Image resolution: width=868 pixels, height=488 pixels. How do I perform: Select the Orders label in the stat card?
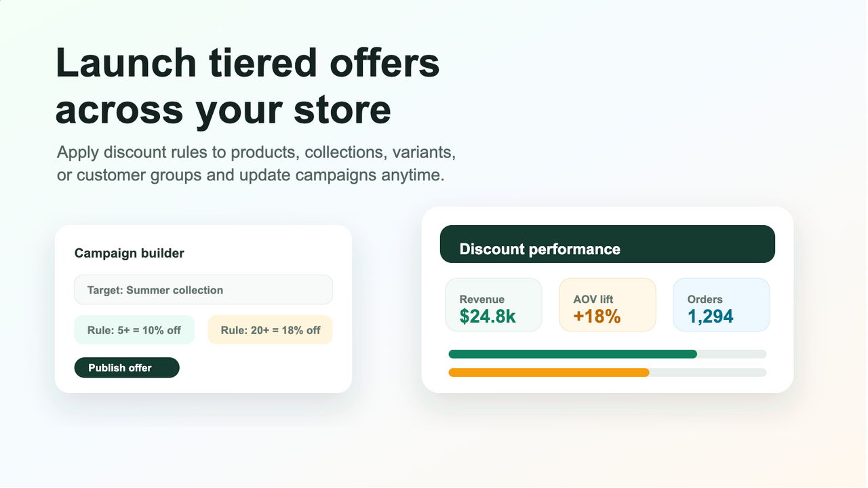click(705, 299)
